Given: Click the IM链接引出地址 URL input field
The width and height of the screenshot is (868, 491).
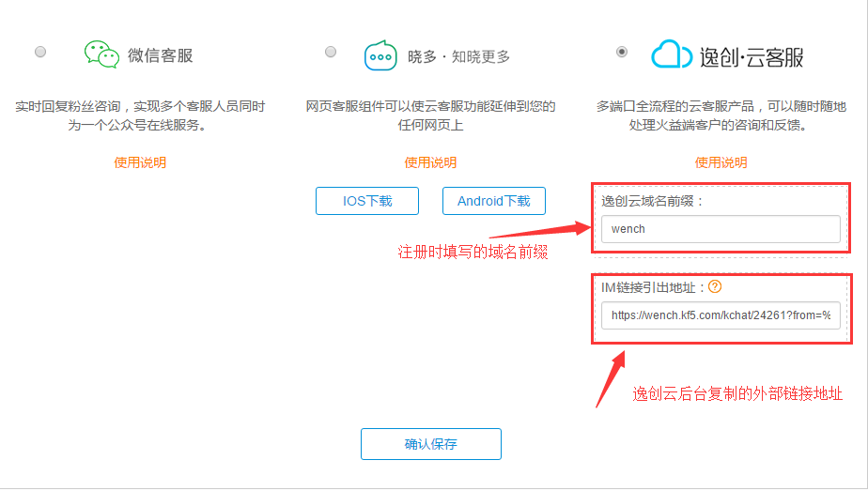Looking at the screenshot, I should [x=721, y=315].
